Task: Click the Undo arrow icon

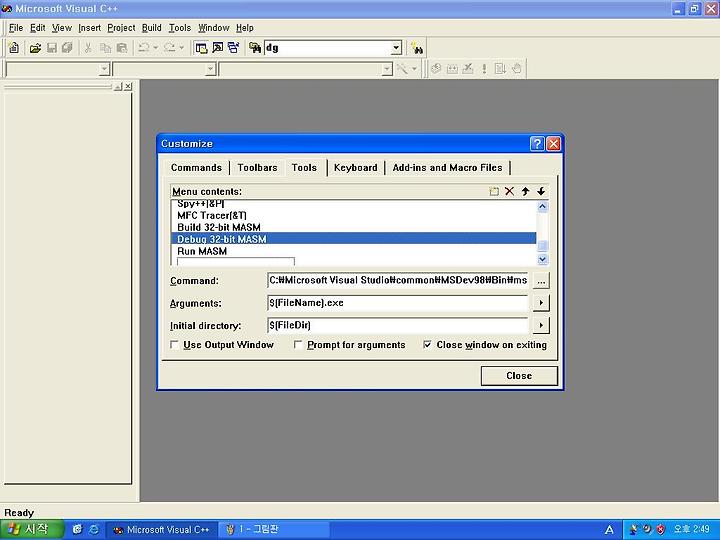Action: coord(144,47)
